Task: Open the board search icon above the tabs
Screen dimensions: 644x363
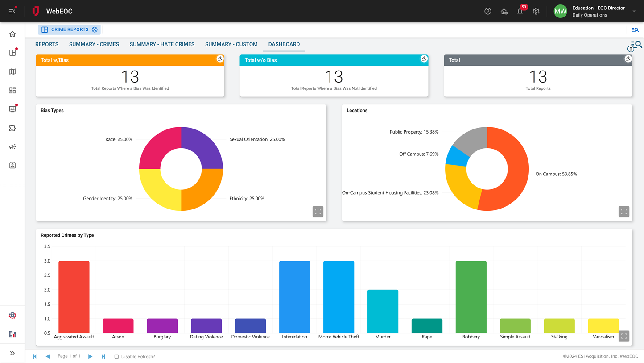Action: pyautogui.click(x=635, y=29)
